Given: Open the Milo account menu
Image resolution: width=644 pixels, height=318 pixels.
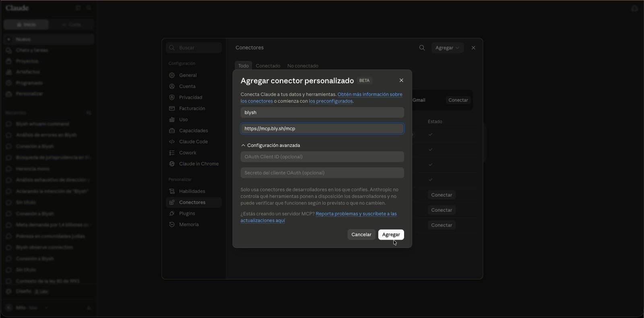Looking at the screenshot, I should click(27, 308).
